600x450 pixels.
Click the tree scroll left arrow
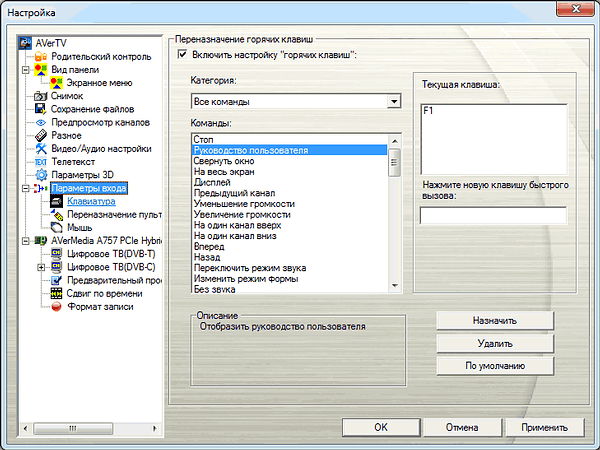click(x=25, y=428)
